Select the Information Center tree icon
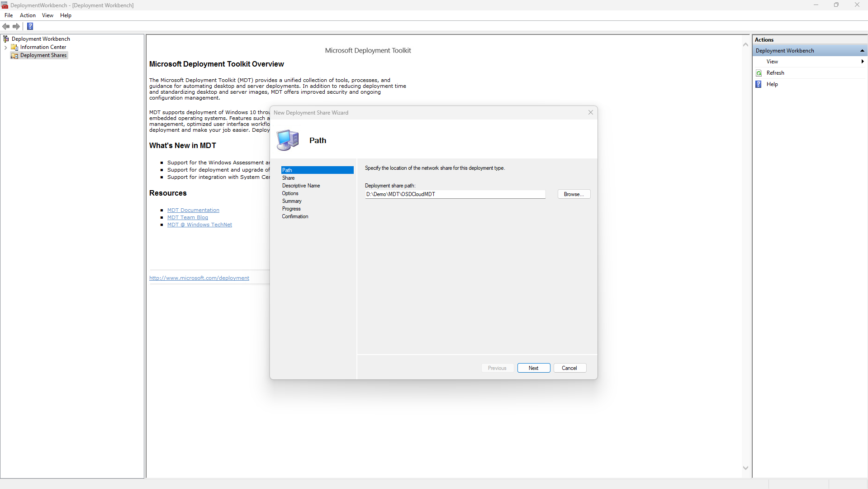The width and height of the screenshot is (868, 489). [14, 47]
